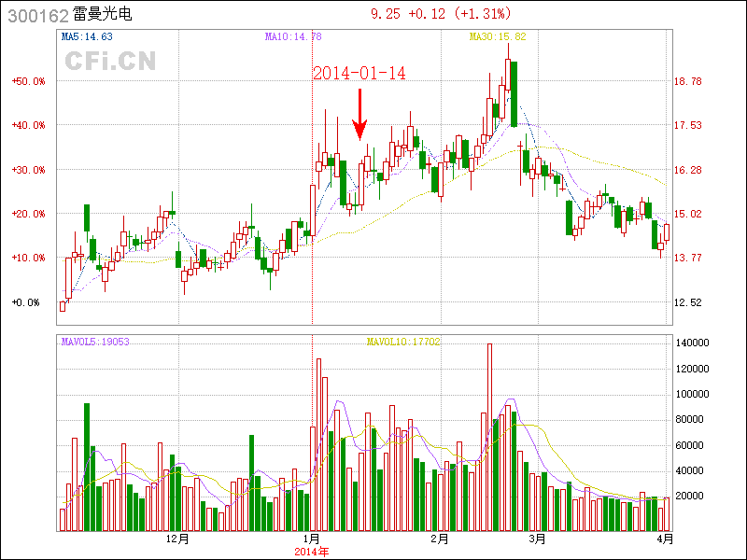Select the MA5:14.63 indicator label

(87, 36)
